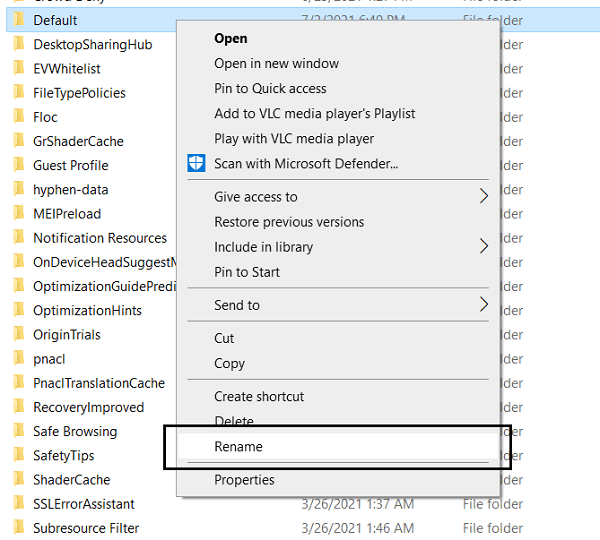Select the Guest Profile folder icon
The image size is (600, 540).
point(19,165)
